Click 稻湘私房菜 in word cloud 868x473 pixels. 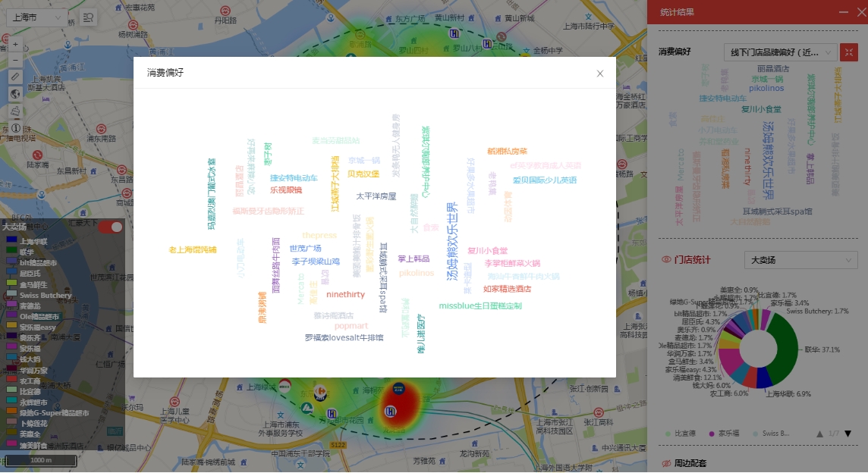click(x=507, y=151)
